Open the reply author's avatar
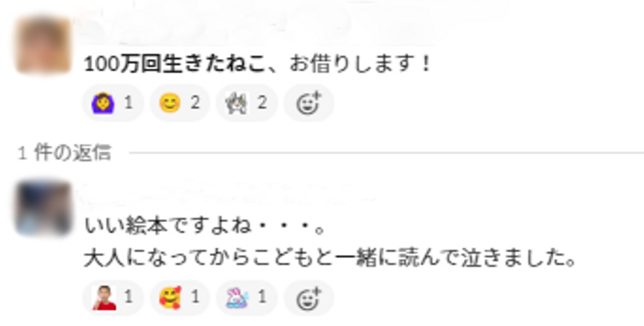This screenshot has height=326, width=644. pyautogui.click(x=43, y=208)
